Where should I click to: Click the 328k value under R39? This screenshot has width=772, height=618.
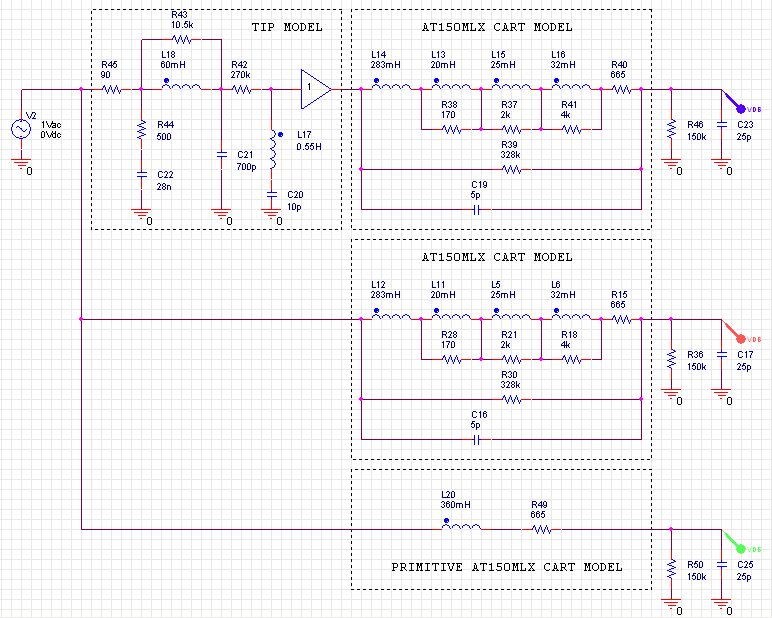point(511,155)
